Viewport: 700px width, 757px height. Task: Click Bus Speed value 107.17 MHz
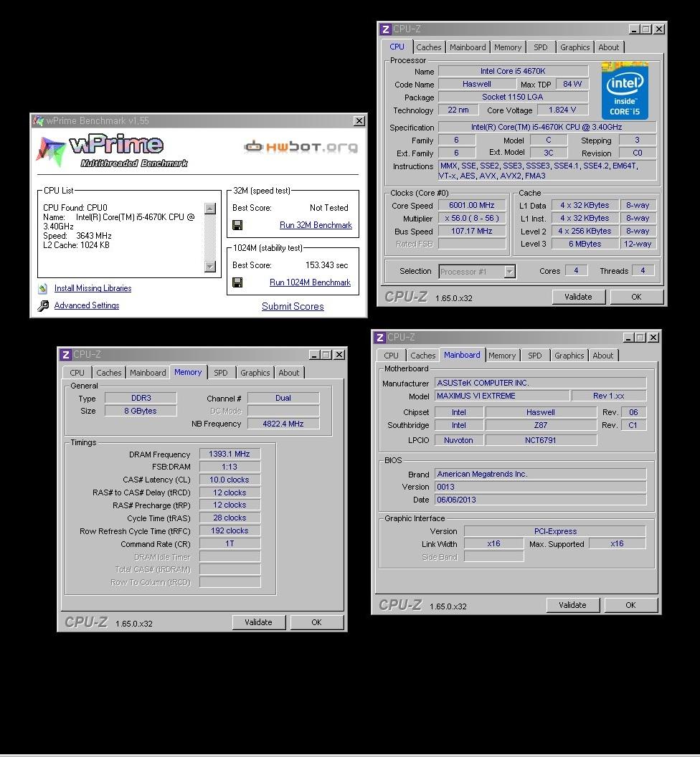click(471, 232)
